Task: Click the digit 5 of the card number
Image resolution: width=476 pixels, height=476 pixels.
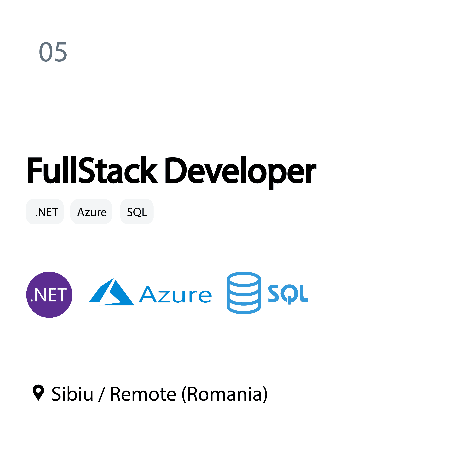Action: click(60, 52)
